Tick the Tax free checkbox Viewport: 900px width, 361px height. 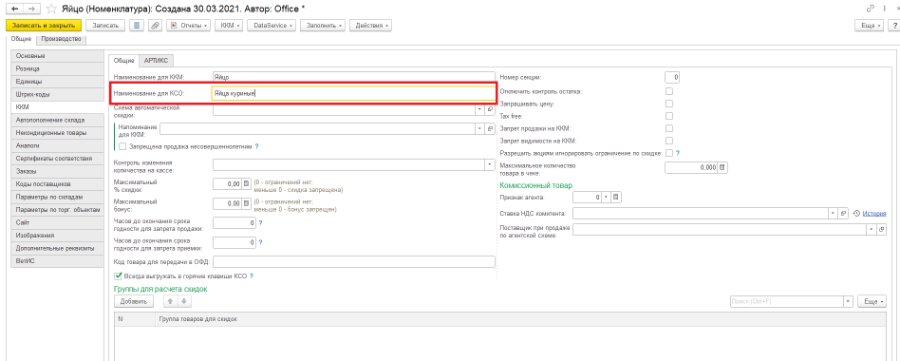(669, 116)
